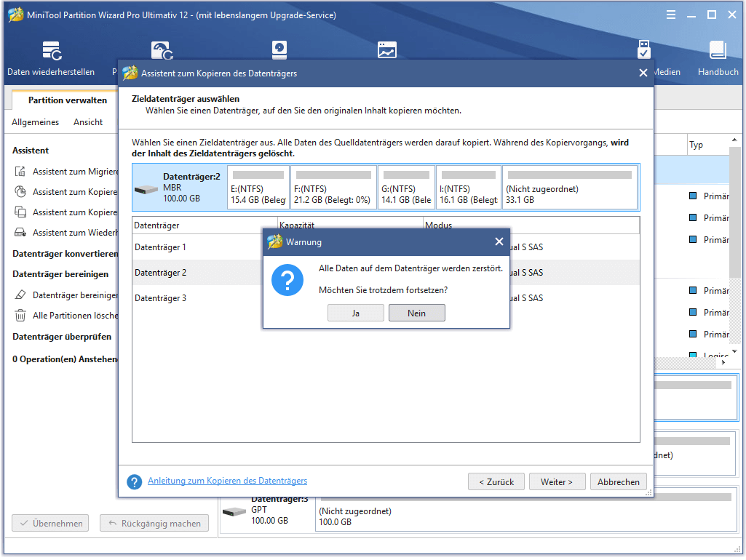Open the Allgemeines menu
This screenshot has width=746, height=560.
click(35, 122)
